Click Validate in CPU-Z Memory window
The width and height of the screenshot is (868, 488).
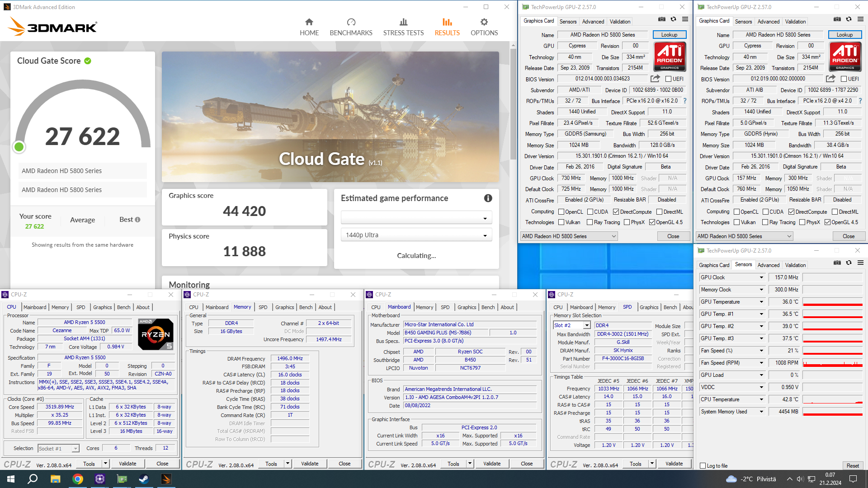(310, 464)
